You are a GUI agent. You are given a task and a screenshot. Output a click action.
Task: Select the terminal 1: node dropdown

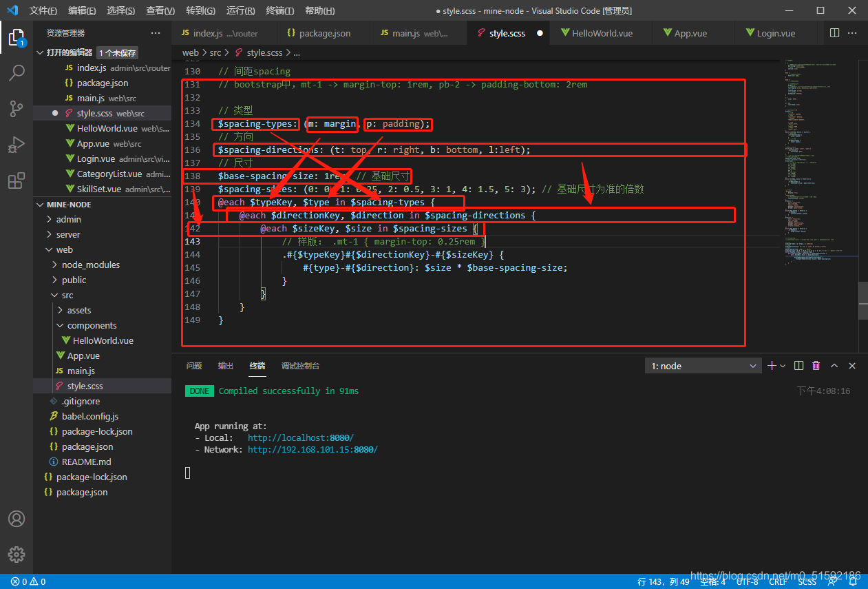tap(703, 366)
